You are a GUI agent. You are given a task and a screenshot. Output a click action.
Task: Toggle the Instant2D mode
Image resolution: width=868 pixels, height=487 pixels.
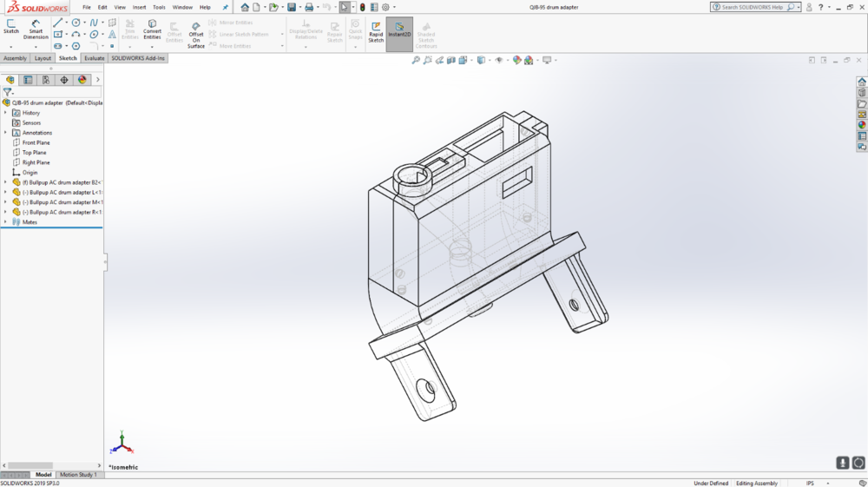point(399,33)
